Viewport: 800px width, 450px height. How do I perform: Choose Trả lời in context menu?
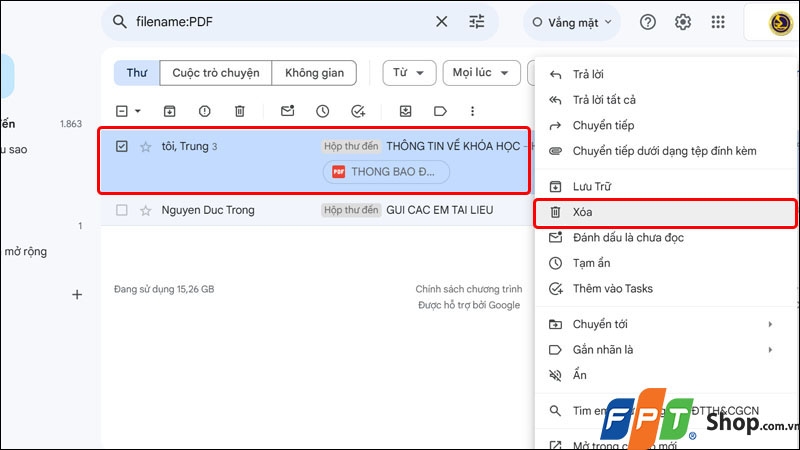(665, 74)
